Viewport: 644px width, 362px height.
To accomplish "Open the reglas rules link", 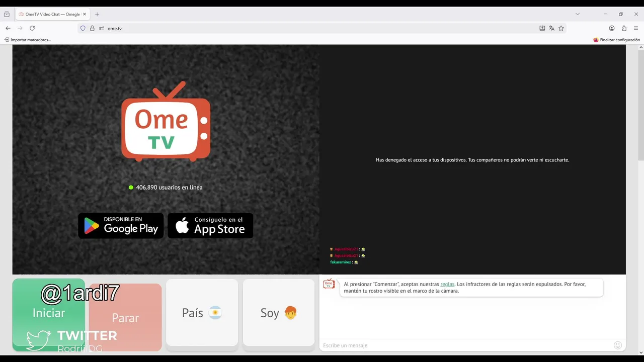I will pos(447,284).
